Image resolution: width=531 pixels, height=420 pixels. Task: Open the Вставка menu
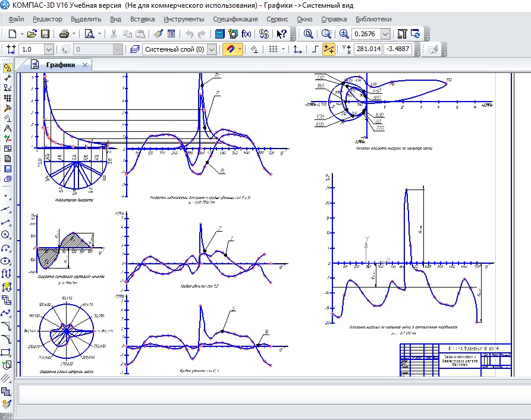point(143,19)
